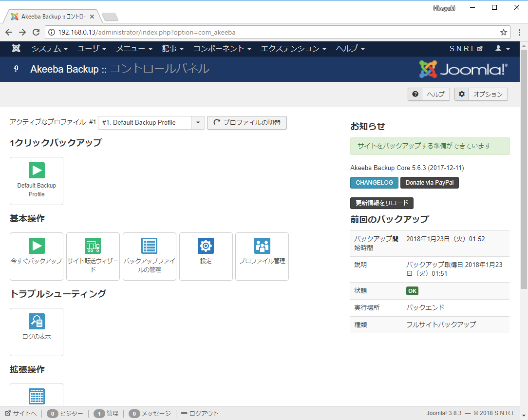Click the サイトへ link in status bar
The image size is (528, 420).
click(x=21, y=413)
